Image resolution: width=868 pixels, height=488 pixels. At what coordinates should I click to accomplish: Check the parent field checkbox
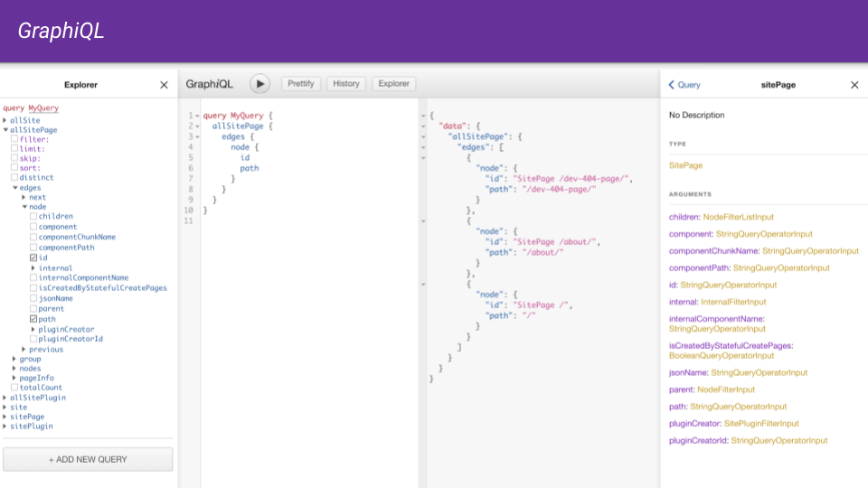[x=33, y=308]
